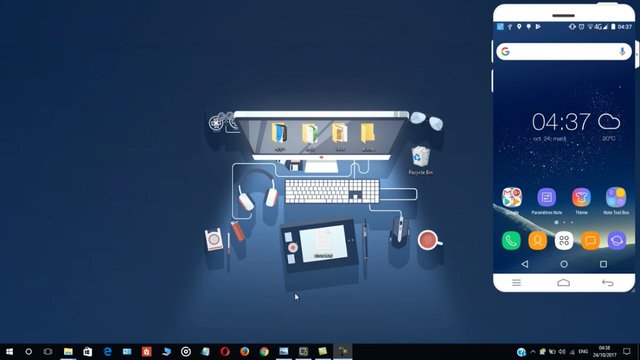640x360 pixels.
Task: Tap the Android back triangle button
Action: point(525,264)
